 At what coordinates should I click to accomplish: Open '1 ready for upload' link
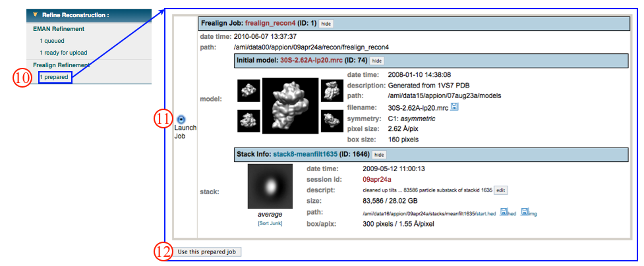coord(63,53)
